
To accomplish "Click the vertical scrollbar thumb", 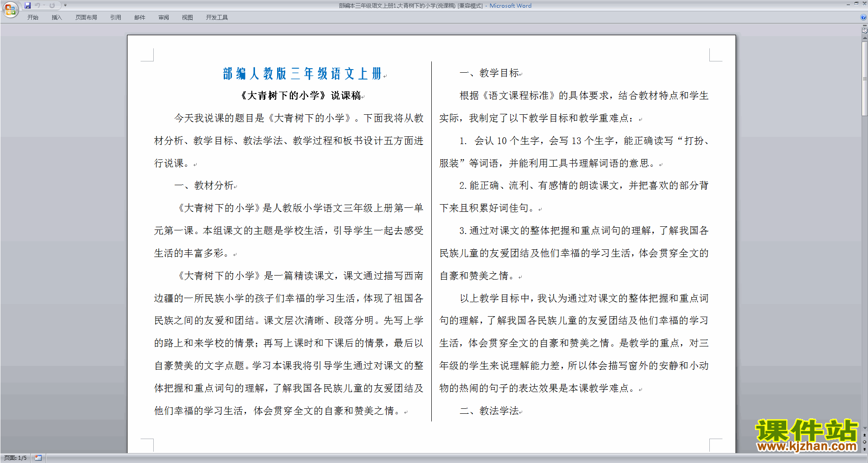I will pos(864,79).
